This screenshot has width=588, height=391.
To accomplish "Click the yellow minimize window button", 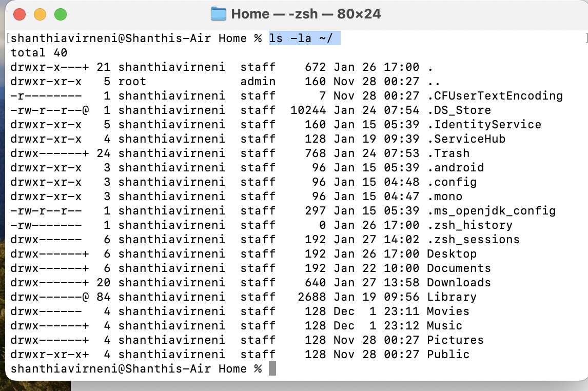I will click(40, 14).
